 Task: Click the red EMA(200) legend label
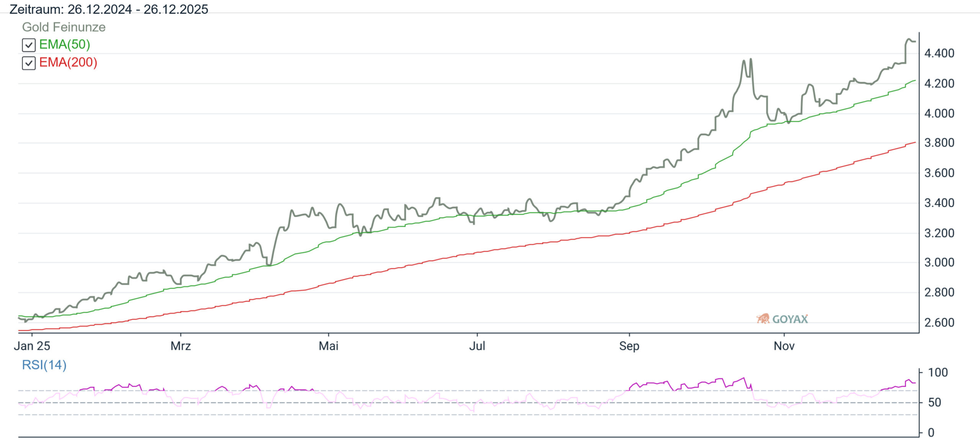68,62
